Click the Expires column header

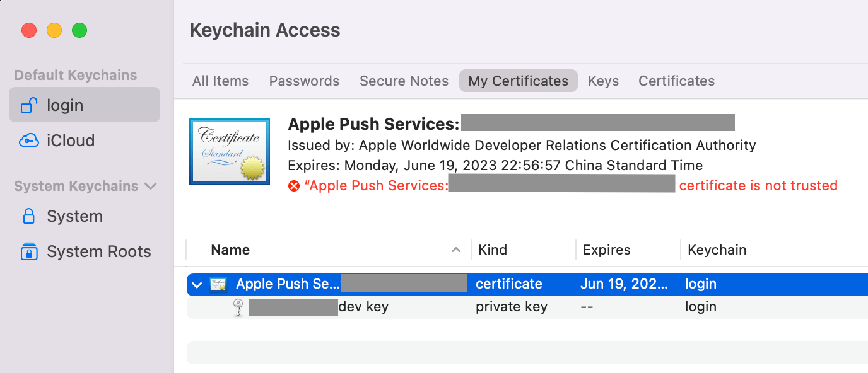tap(606, 250)
